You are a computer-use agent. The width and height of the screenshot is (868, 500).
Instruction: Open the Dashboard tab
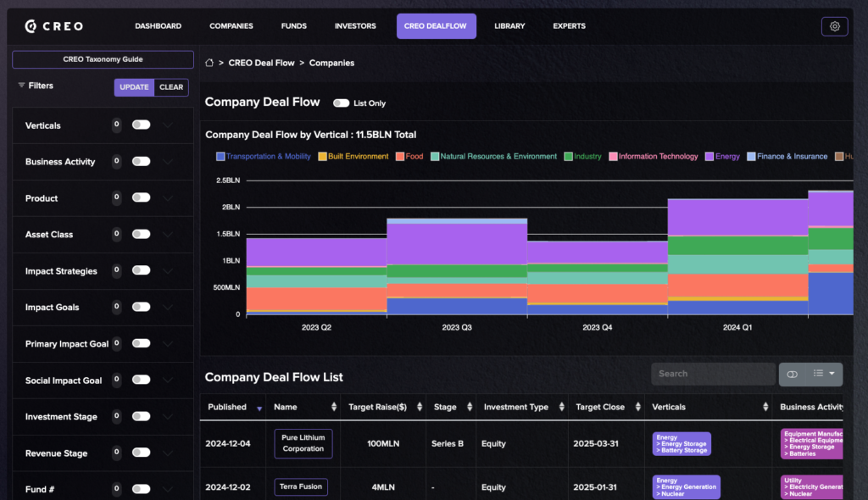pos(158,26)
